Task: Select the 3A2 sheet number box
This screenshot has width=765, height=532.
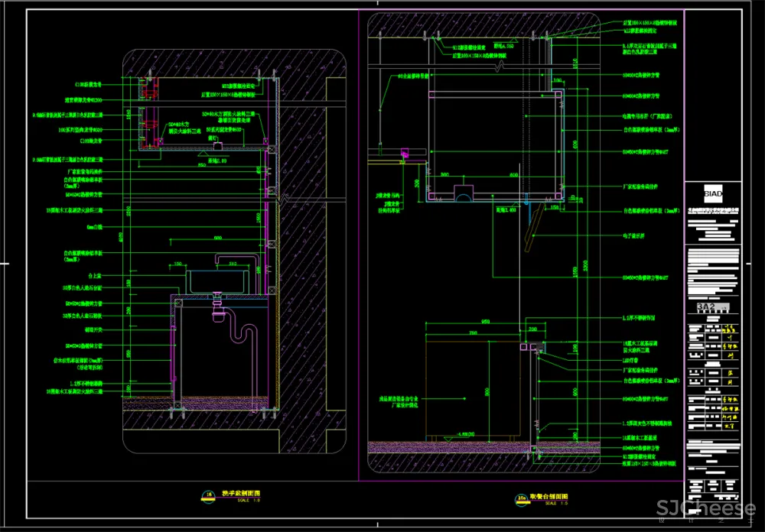Action: 705,307
